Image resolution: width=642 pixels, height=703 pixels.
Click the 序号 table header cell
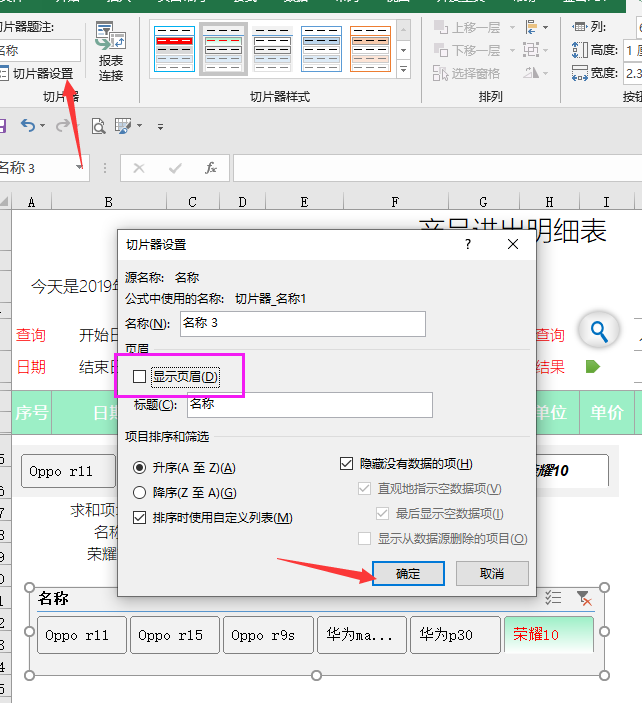[x=32, y=412]
